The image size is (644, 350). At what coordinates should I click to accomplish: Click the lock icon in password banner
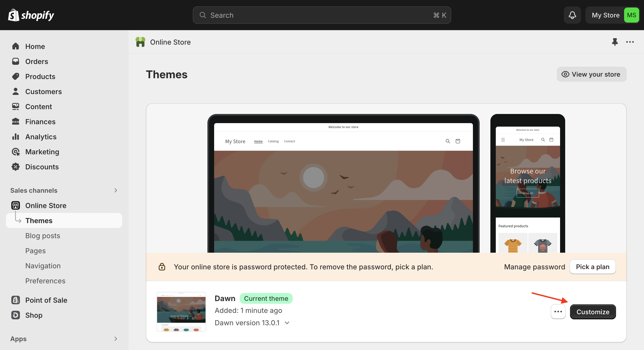[161, 266]
